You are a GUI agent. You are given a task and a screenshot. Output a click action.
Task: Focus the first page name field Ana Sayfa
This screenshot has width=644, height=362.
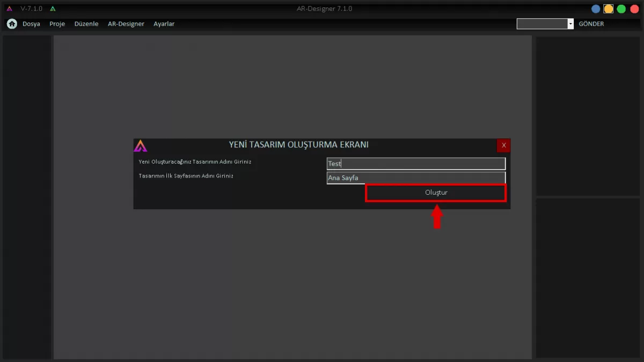pos(416,178)
